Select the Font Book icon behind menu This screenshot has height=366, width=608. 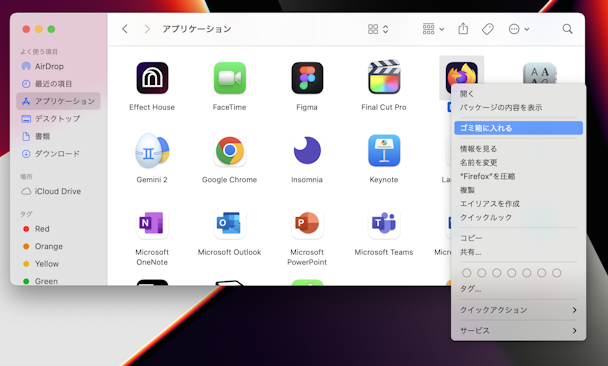[540, 73]
